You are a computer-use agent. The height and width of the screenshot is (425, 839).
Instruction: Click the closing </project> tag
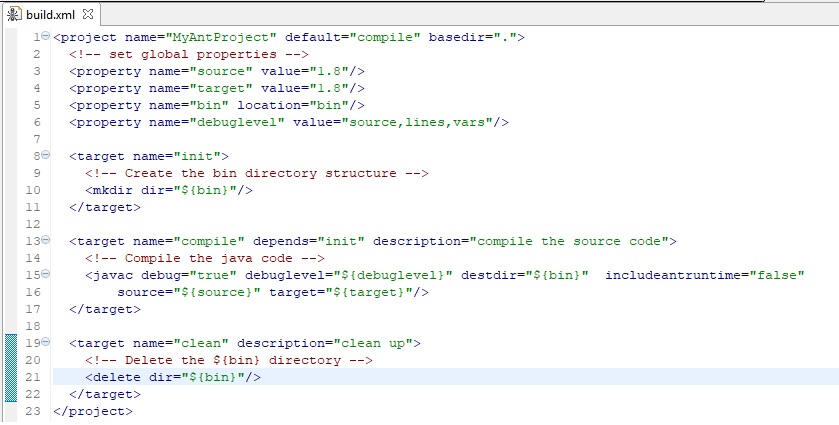point(93,412)
